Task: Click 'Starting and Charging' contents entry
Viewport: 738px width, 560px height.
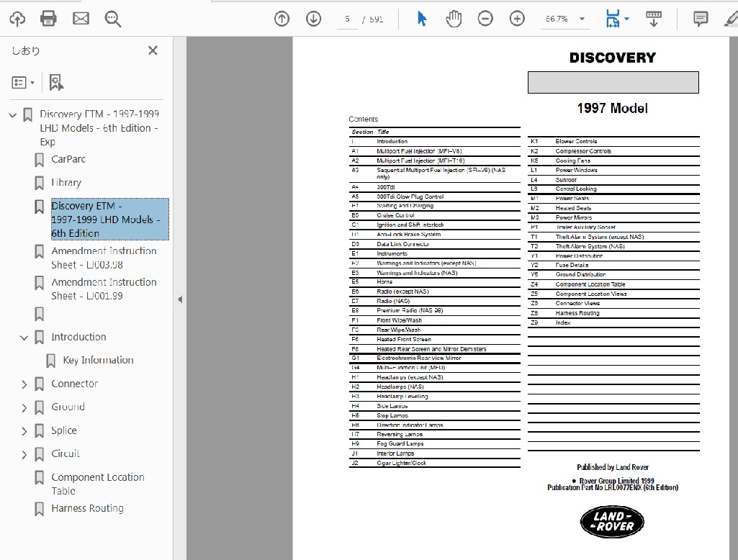Action: coord(405,206)
